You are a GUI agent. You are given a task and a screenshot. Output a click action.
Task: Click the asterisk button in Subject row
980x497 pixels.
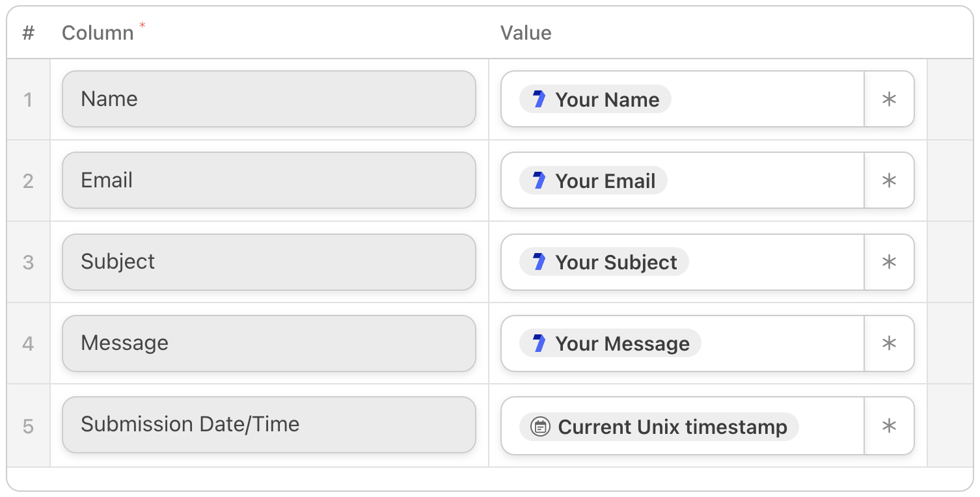pos(889,262)
